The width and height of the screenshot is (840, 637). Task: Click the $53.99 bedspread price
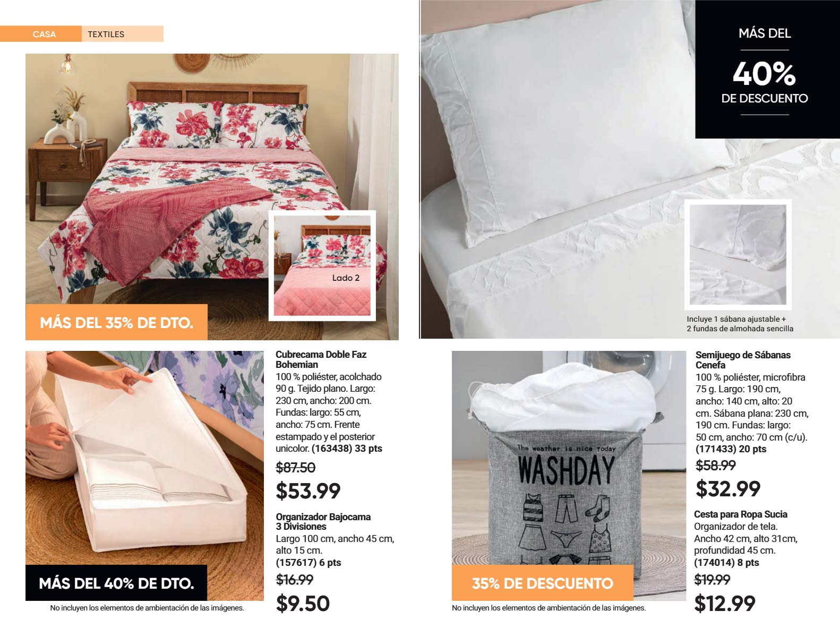(308, 490)
